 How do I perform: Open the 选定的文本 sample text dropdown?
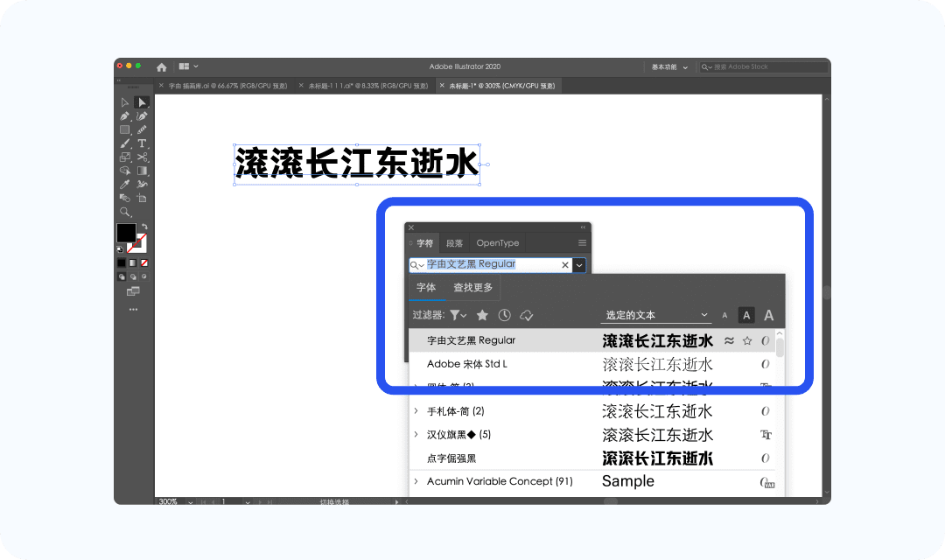[x=656, y=315]
